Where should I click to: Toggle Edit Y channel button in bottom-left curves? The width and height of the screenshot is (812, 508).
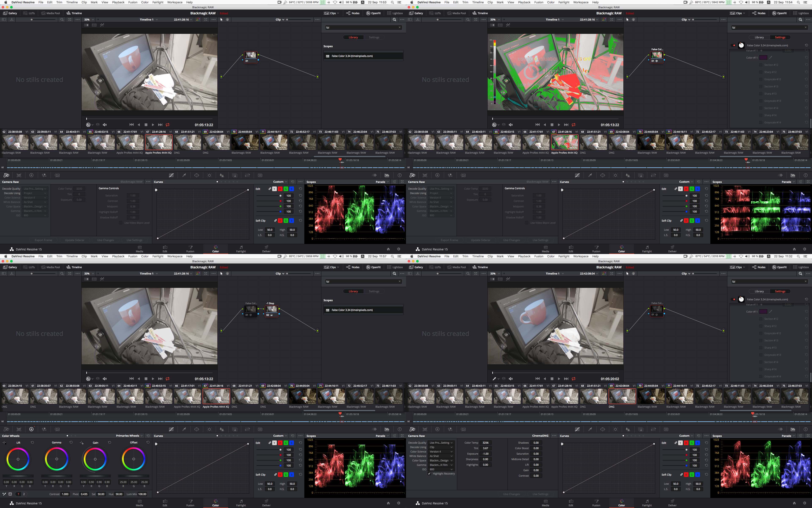pyautogui.click(x=274, y=443)
